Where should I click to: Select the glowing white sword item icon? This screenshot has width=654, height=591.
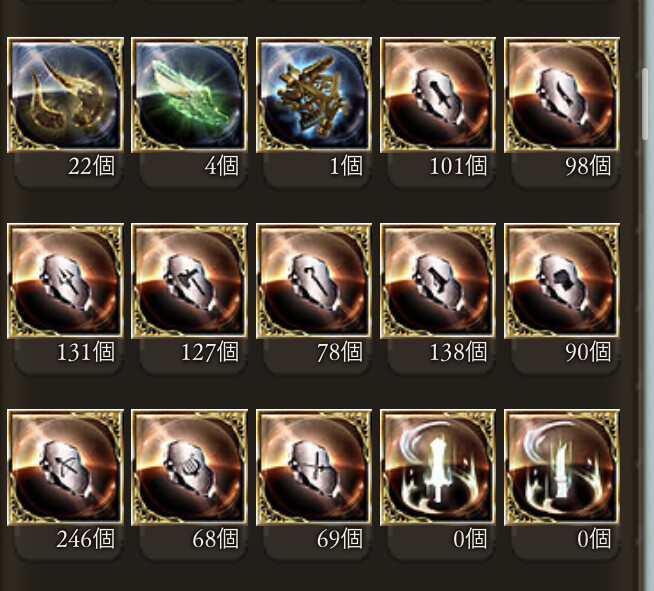pos(438,467)
